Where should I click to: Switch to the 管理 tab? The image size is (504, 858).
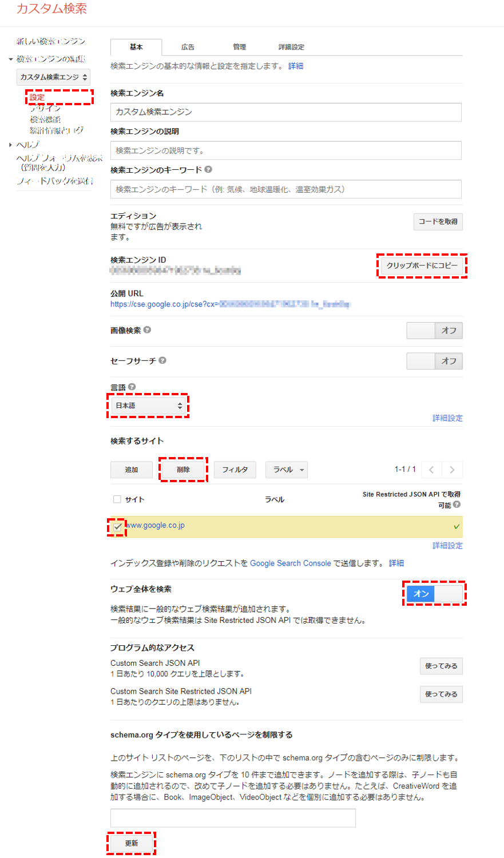tap(239, 47)
